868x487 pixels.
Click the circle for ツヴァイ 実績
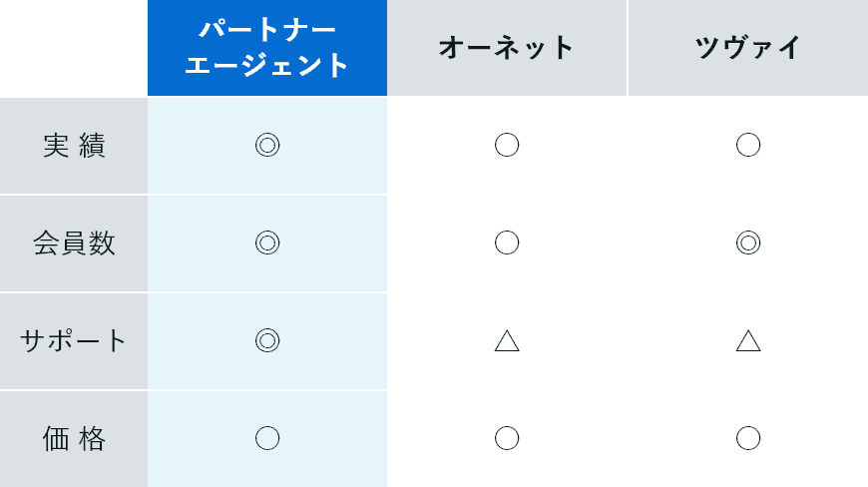pyautogui.click(x=748, y=145)
